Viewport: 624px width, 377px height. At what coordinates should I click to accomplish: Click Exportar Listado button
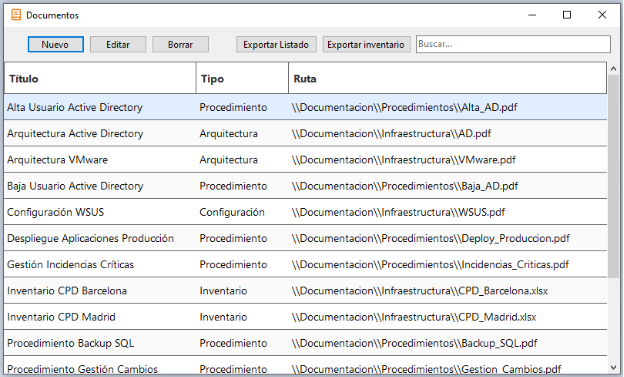pyautogui.click(x=276, y=44)
